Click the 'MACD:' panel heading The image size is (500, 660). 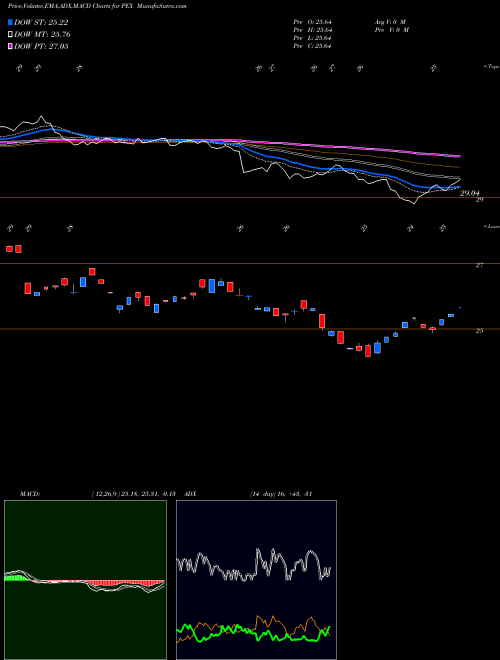29,494
